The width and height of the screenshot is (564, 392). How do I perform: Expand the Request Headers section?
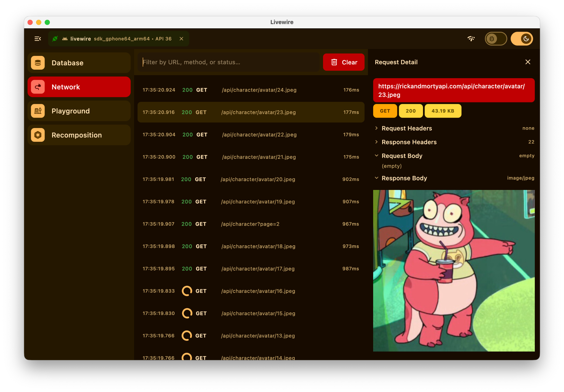454,128
